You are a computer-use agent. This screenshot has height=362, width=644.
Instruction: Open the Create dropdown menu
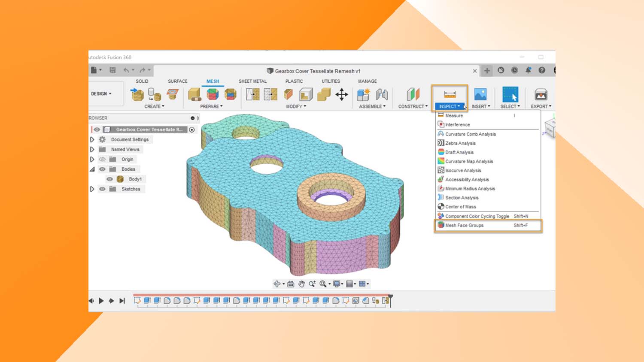tap(155, 106)
